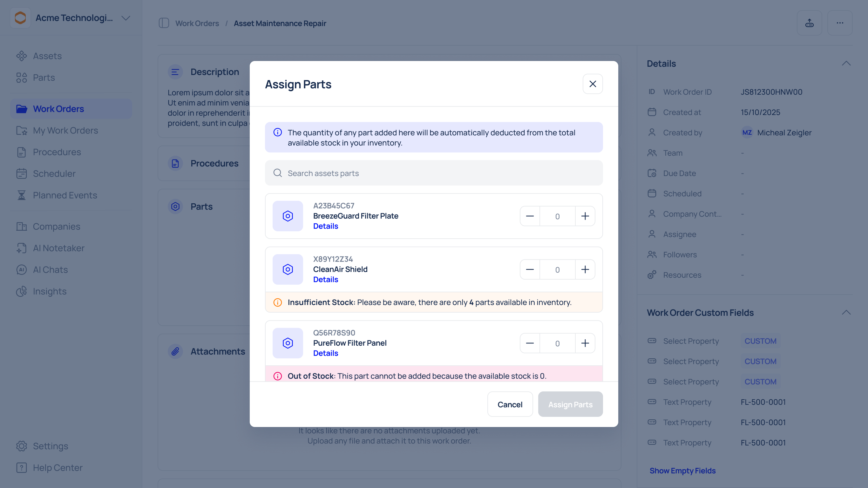Click the Show Empty Fields link
Image resolution: width=868 pixels, height=488 pixels.
tap(682, 471)
